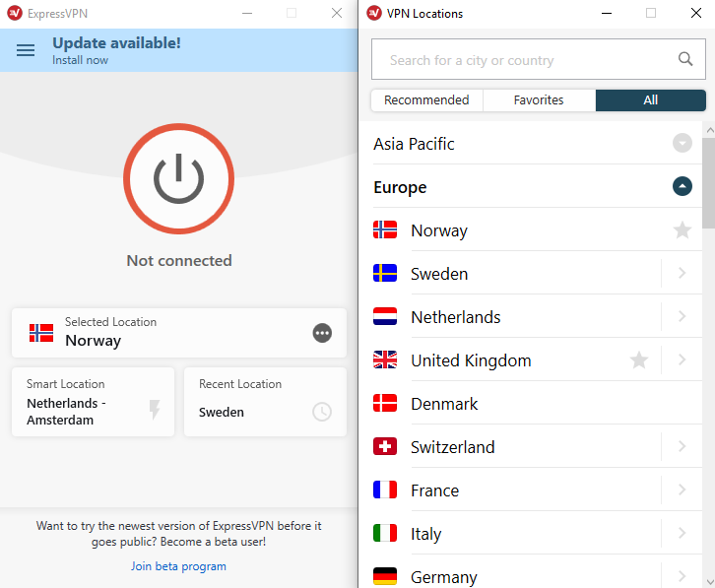Image resolution: width=715 pixels, height=588 pixels.
Task: Expand Switzerland city list chevron
Action: 682,446
